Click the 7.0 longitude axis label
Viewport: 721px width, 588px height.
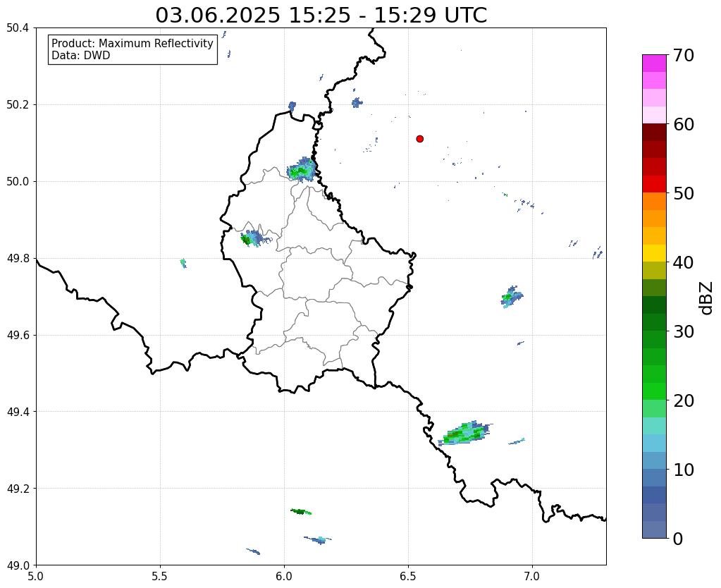click(532, 576)
